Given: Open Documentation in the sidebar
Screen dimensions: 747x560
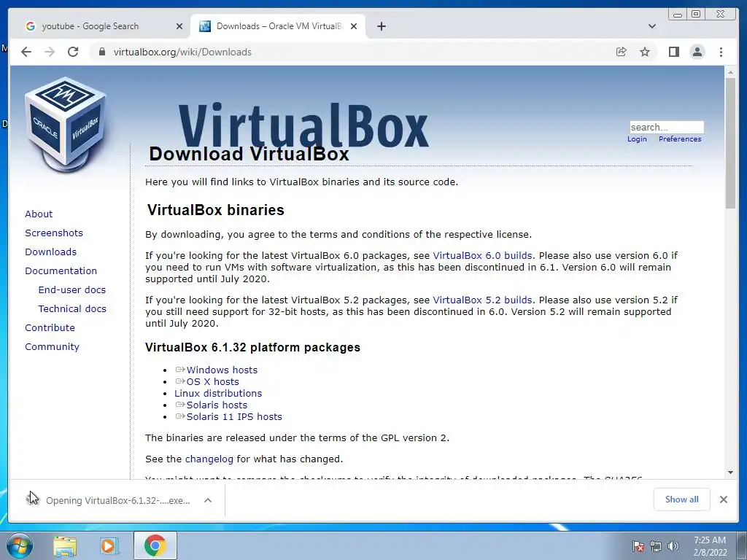Looking at the screenshot, I should [61, 271].
